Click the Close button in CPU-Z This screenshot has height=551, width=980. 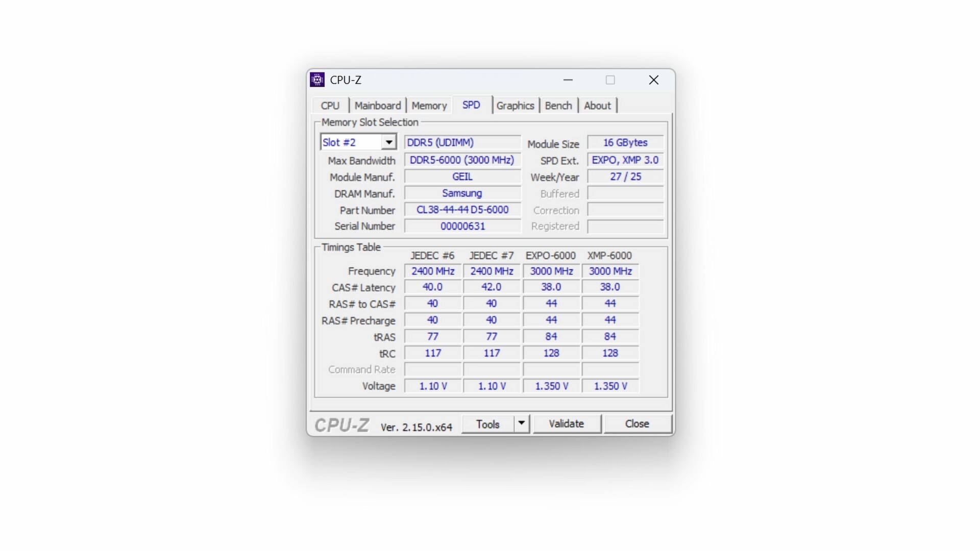pyautogui.click(x=638, y=424)
